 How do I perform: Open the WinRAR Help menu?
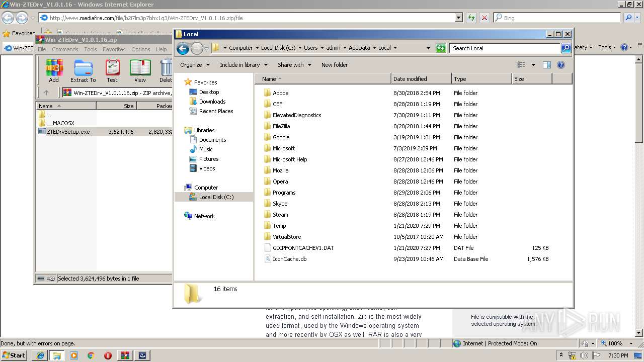tap(161, 49)
